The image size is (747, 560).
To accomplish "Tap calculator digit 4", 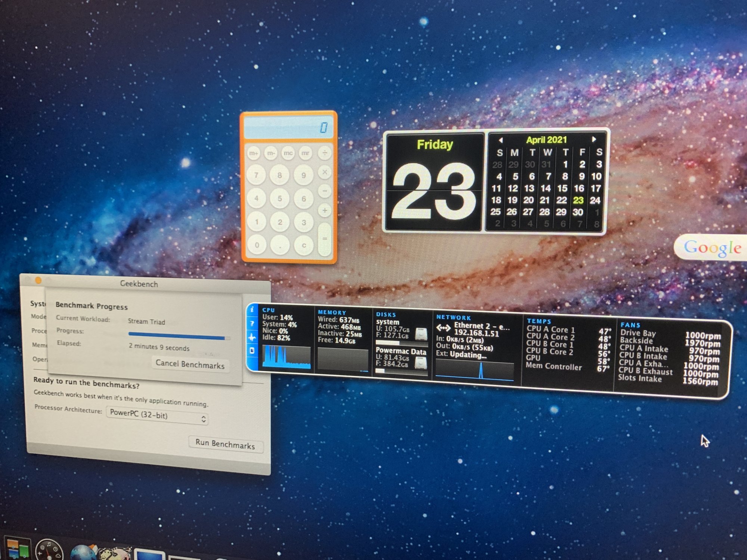I will pos(256,198).
